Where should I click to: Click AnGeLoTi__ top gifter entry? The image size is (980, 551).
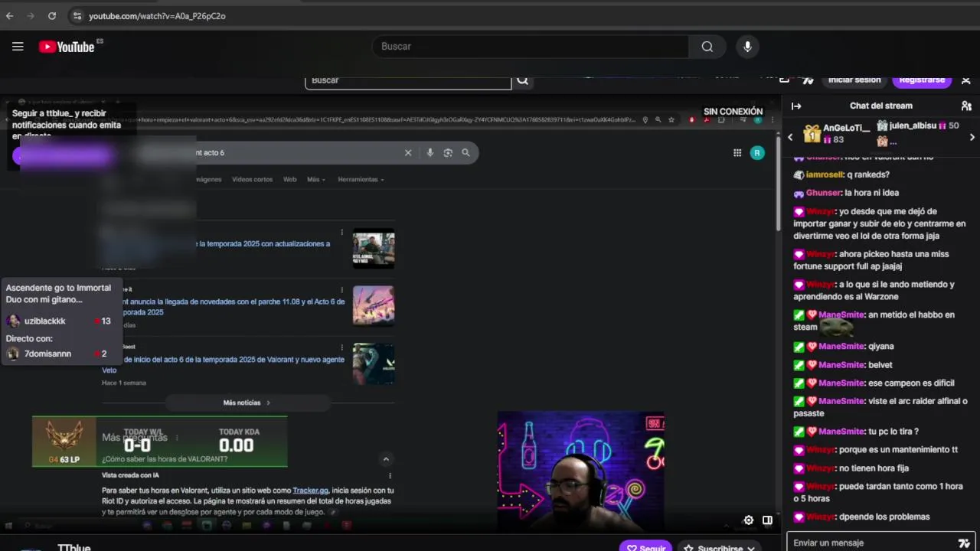tap(836, 133)
